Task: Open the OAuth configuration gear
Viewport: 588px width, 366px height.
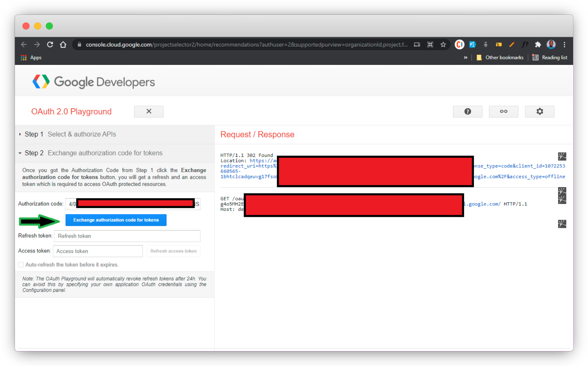Action: (540, 112)
